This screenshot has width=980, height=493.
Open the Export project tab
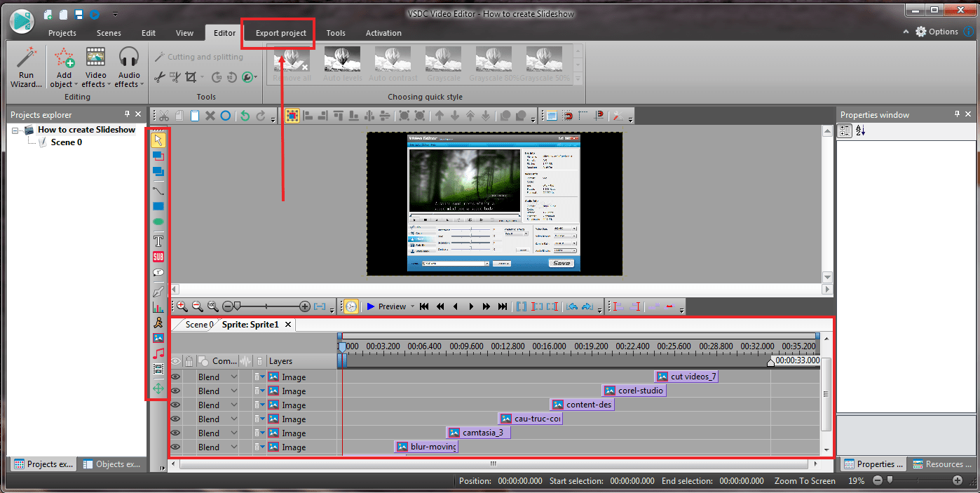(280, 33)
